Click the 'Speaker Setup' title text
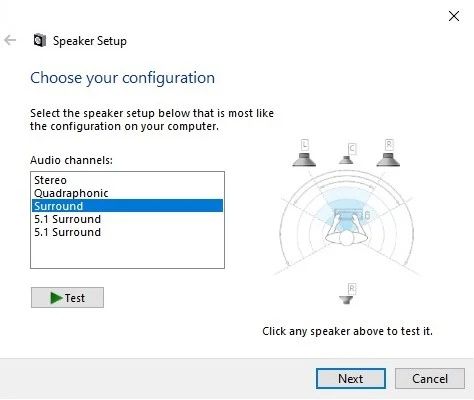This screenshot has height=400, width=474. tap(90, 41)
